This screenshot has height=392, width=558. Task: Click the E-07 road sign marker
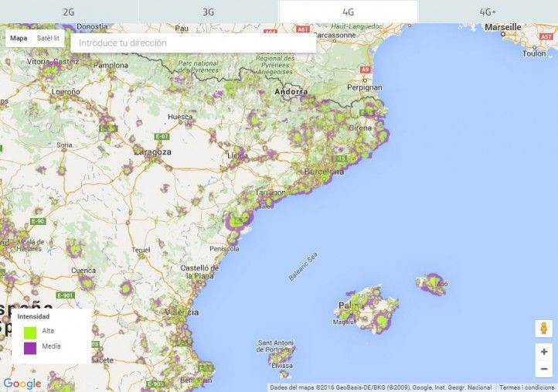coord(162,136)
